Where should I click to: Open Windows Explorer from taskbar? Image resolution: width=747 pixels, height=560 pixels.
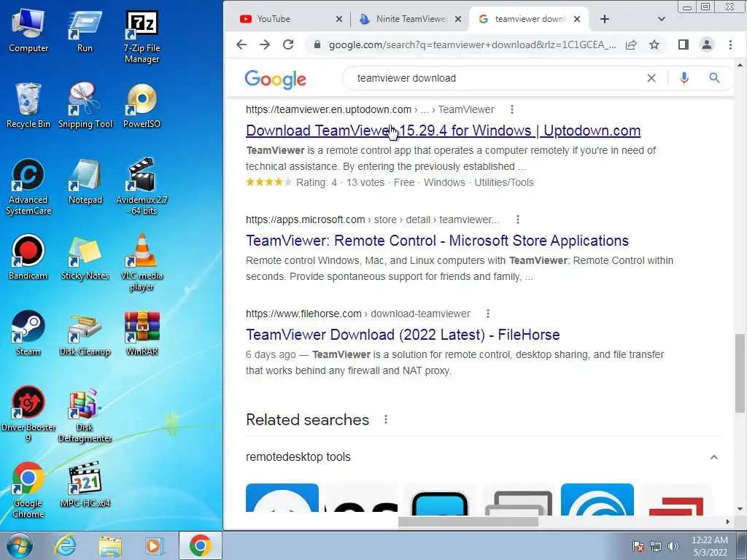(110, 545)
